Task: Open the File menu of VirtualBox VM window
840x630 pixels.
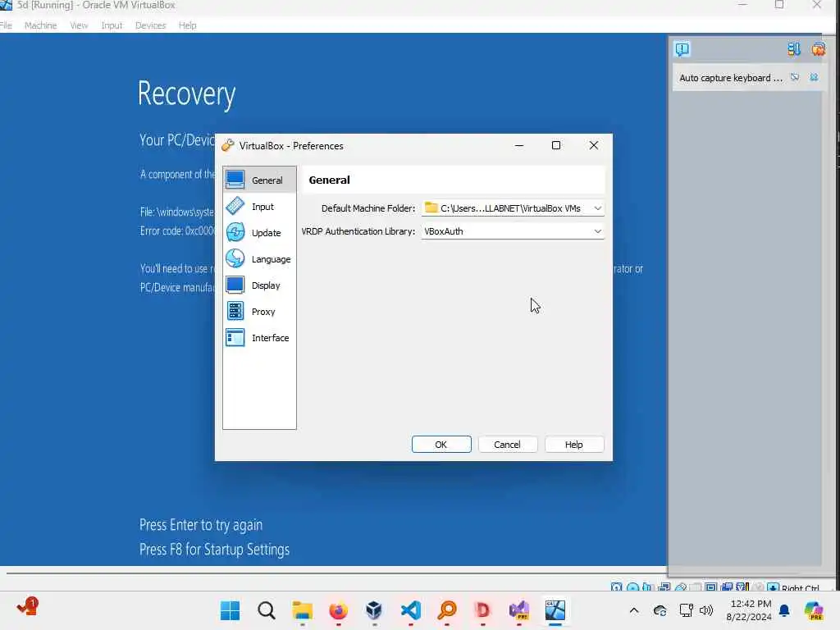Action: tap(6, 25)
